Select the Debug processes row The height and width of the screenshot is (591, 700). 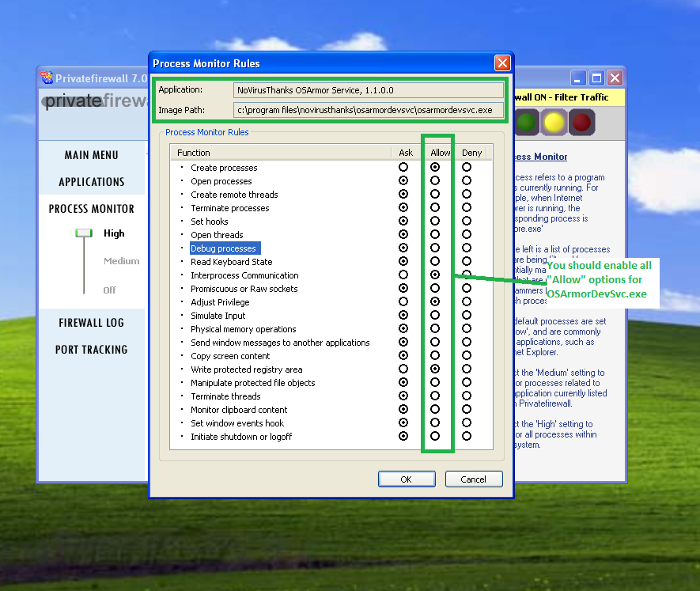pos(225,248)
